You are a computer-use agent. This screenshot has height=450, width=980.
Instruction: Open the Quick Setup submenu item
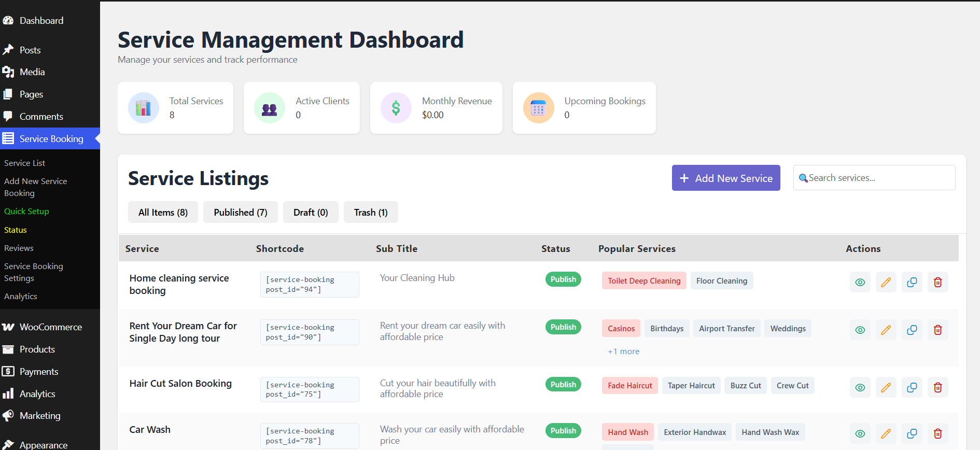[x=26, y=212]
